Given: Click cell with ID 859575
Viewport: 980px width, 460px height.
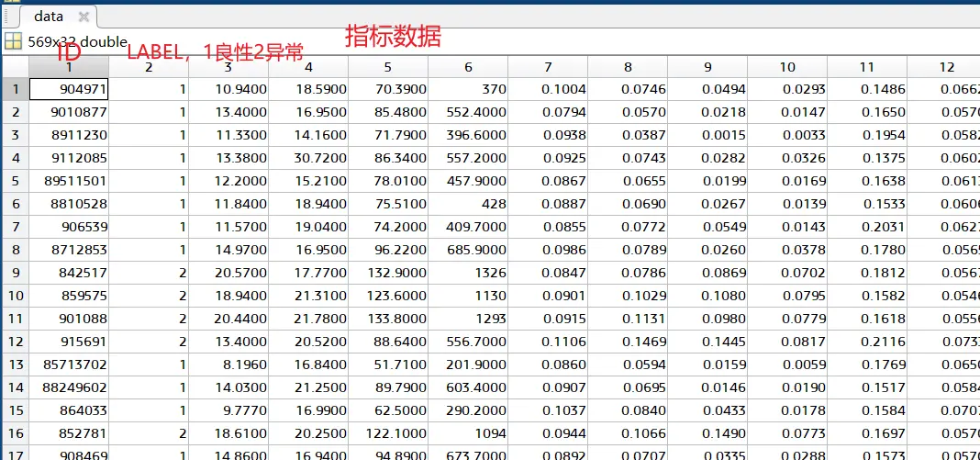Looking at the screenshot, I should click(x=69, y=296).
